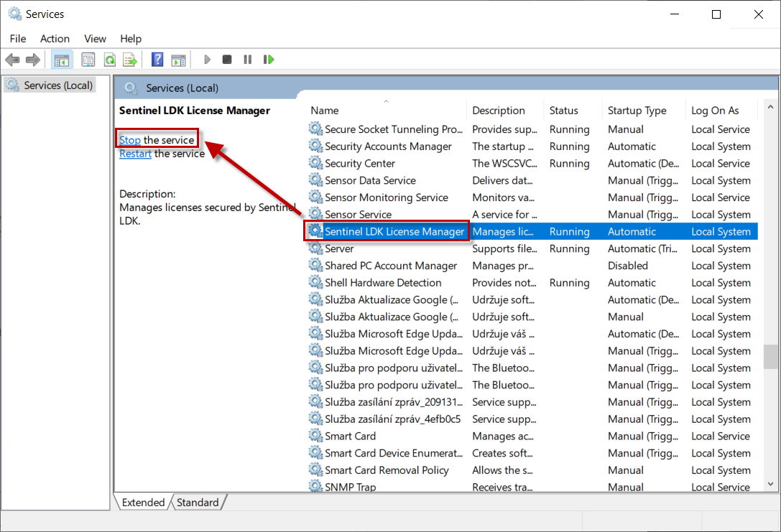Click gear icon of Secure Socket Tunneling service

[x=316, y=129]
